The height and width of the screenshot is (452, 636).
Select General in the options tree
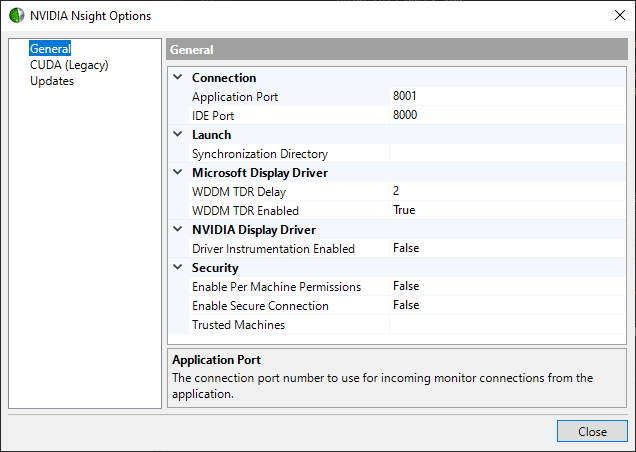tap(50, 48)
